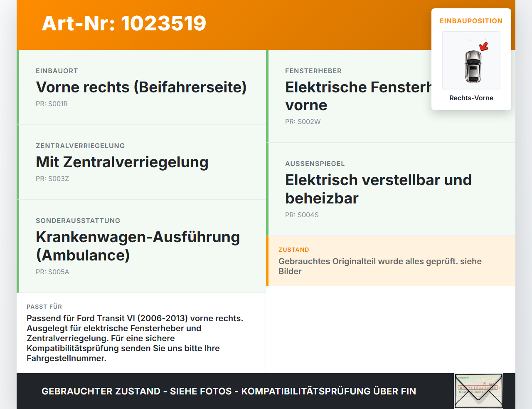This screenshot has height=409, width=532.
Task: Click the ZUSTAND label
Action: 294,250
